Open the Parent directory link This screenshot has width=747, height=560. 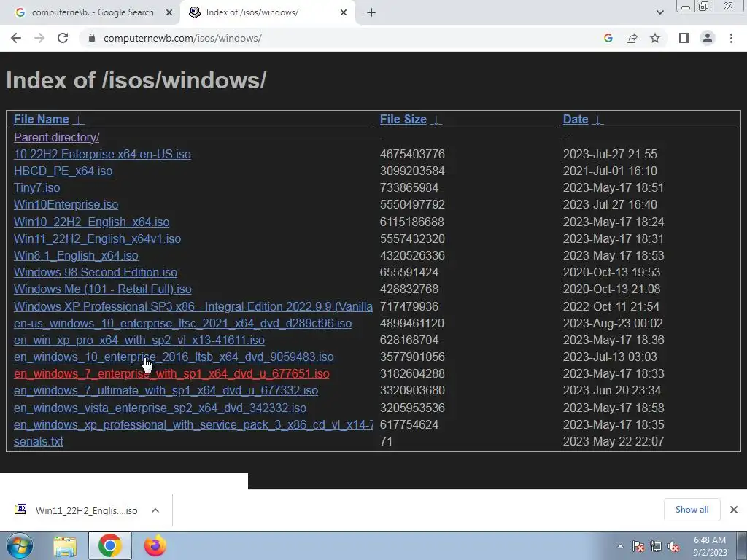point(57,137)
